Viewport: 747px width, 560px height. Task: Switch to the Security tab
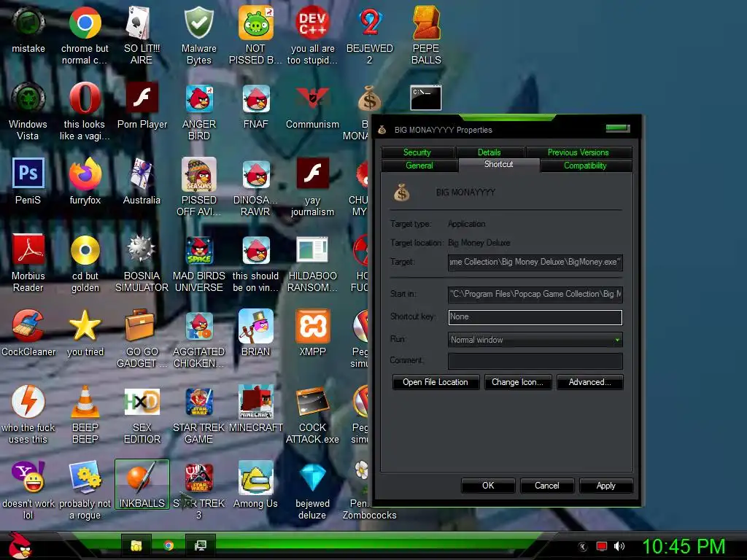click(x=417, y=152)
